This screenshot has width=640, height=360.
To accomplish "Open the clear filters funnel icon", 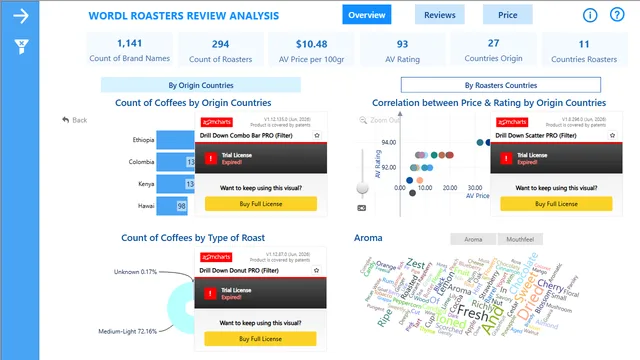I will (x=21, y=47).
